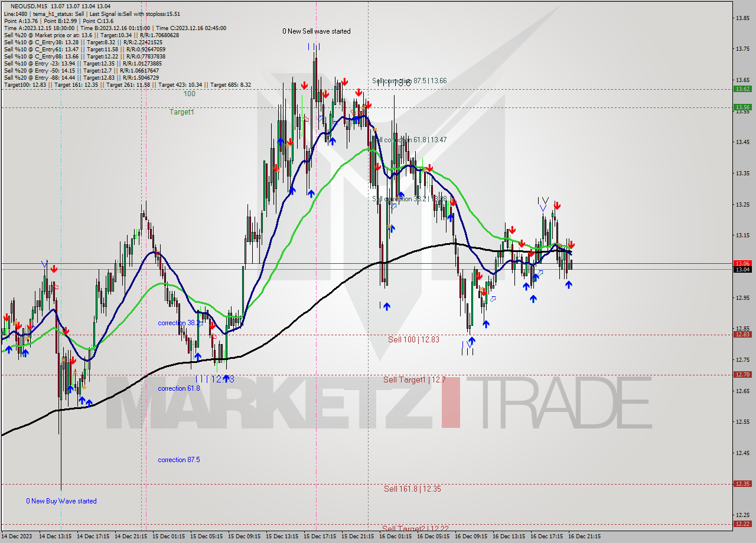Image resolution: width=756 pixels, height=543 pixels.
Task: Click the '14 Dec 2023' time label
Action: [17, 537]
